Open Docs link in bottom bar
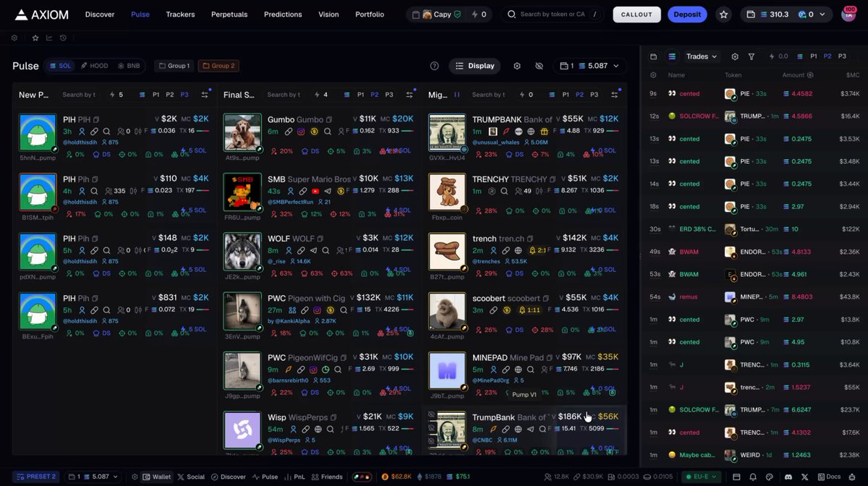This screenshot has height=486, width=868. (x=829, y=477)
